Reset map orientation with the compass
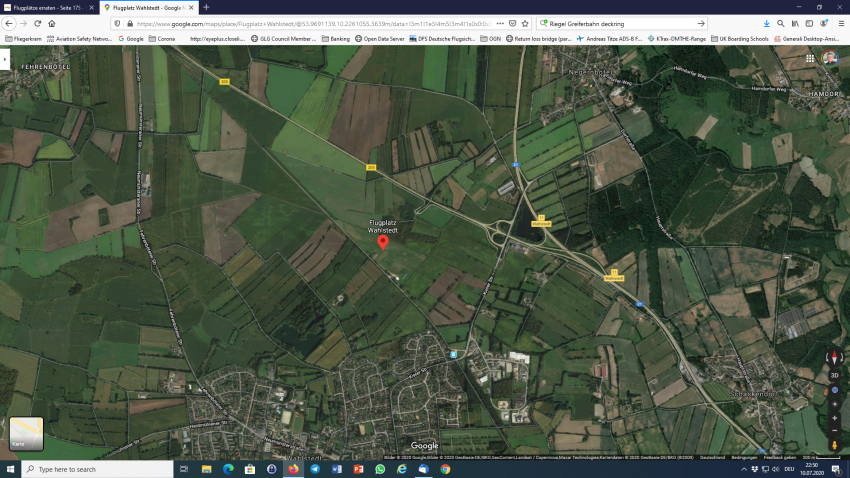Image resolution: width=850 pixels, height=478 pixels. pos(834,358)
